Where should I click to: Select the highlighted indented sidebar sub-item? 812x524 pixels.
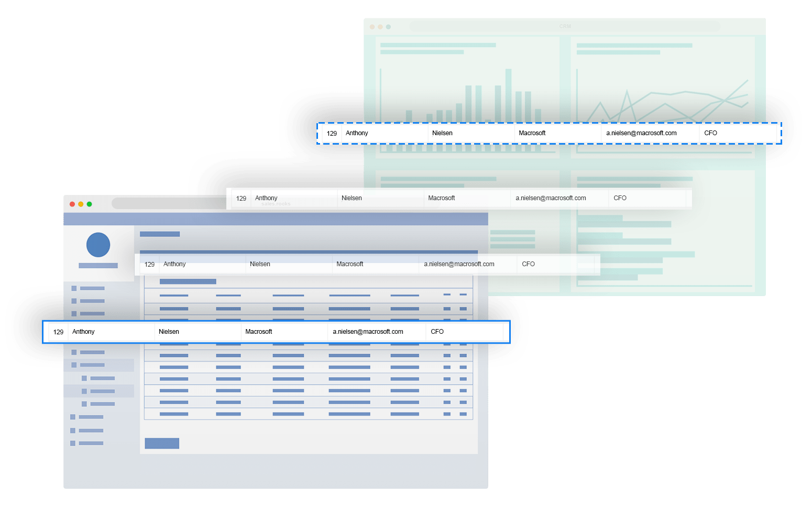[x=98, y=391]
